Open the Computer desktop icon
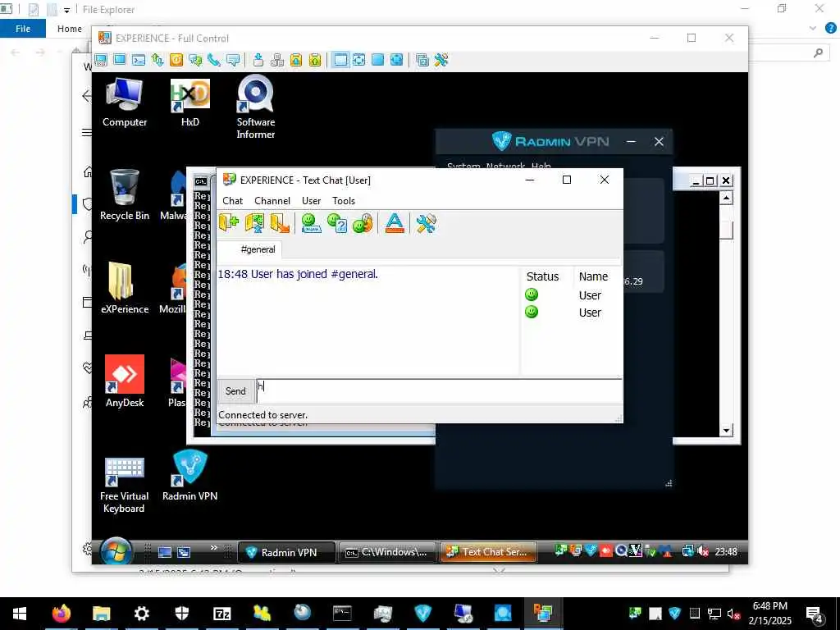 point(125,103)
